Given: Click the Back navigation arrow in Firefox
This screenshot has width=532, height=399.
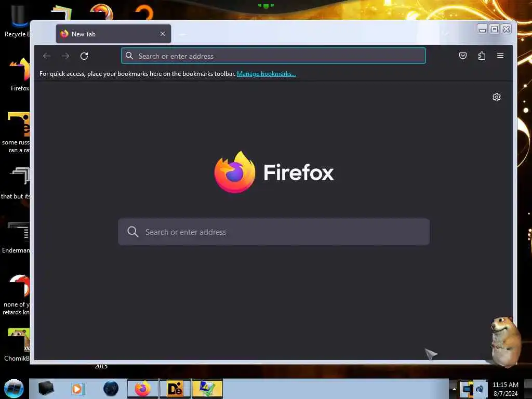Looking at the screenshot, I should click(47, 56).
